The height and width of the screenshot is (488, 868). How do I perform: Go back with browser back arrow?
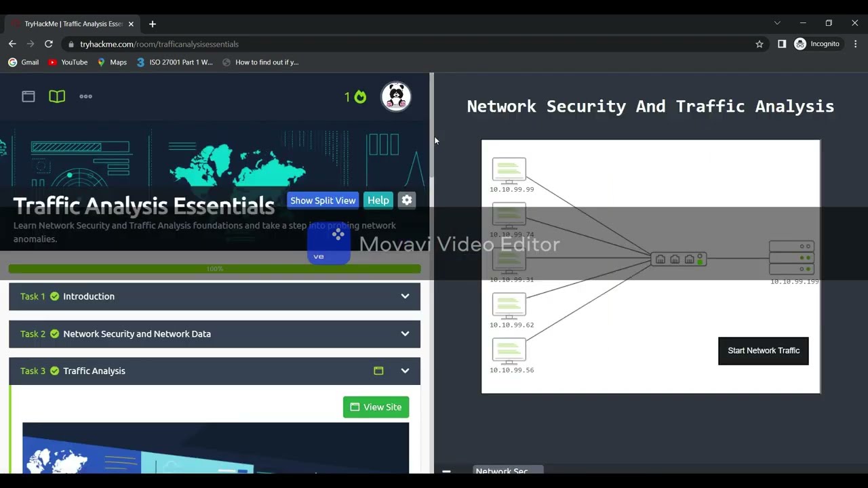12,44
